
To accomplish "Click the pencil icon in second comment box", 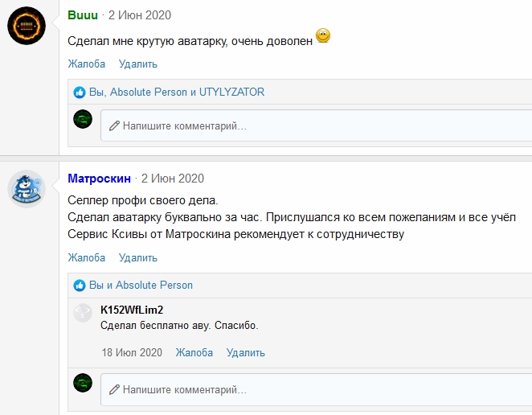I will point(114,389).
